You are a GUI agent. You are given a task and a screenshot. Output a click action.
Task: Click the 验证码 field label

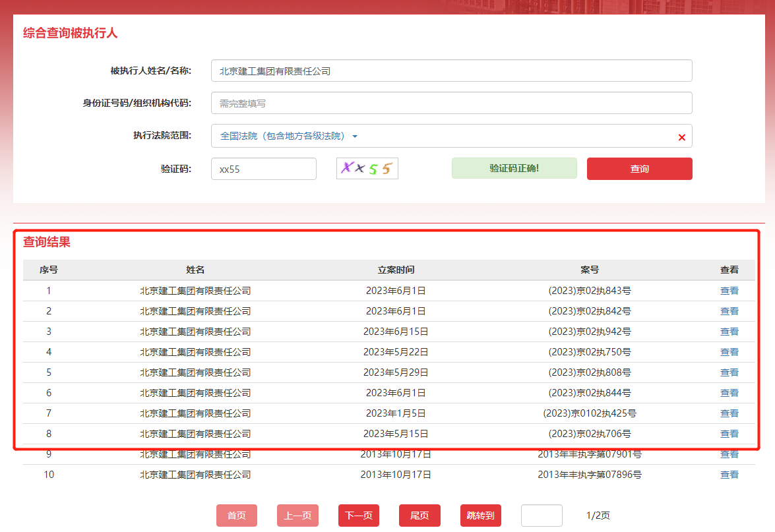click(176, 169)
